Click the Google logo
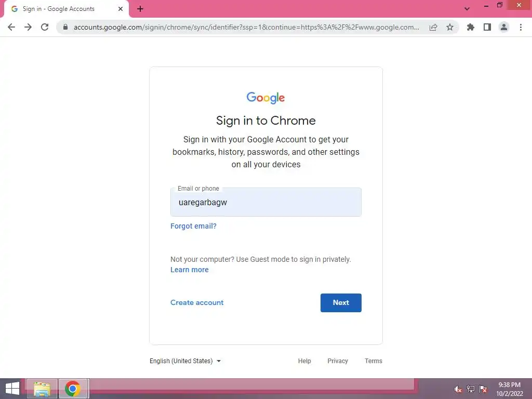 [265, 98]
